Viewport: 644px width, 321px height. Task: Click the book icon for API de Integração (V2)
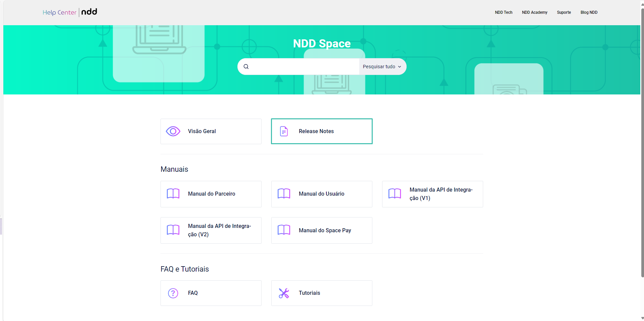[173, 230]
